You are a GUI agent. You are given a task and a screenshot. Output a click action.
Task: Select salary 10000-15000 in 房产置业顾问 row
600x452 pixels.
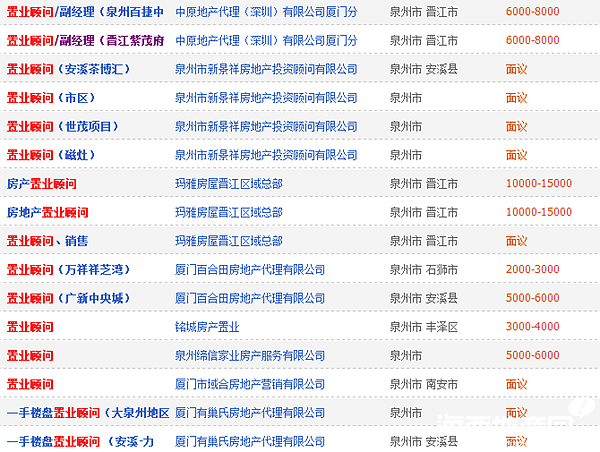click(539, 184)
